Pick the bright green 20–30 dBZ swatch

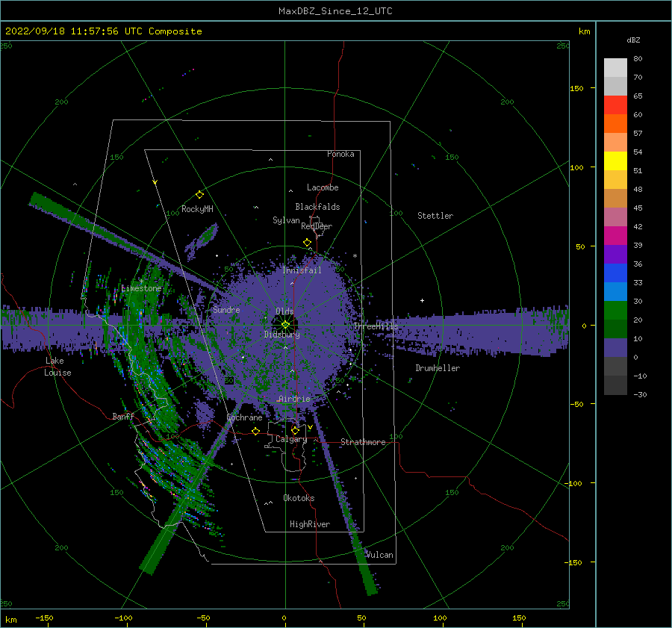click(615, 311)
